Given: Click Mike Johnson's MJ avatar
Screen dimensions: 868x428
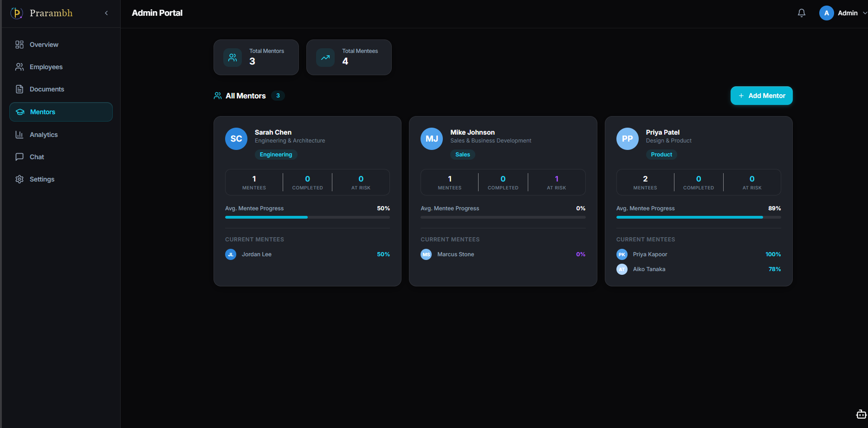Looking at the screenshot, I should [432, 139].
